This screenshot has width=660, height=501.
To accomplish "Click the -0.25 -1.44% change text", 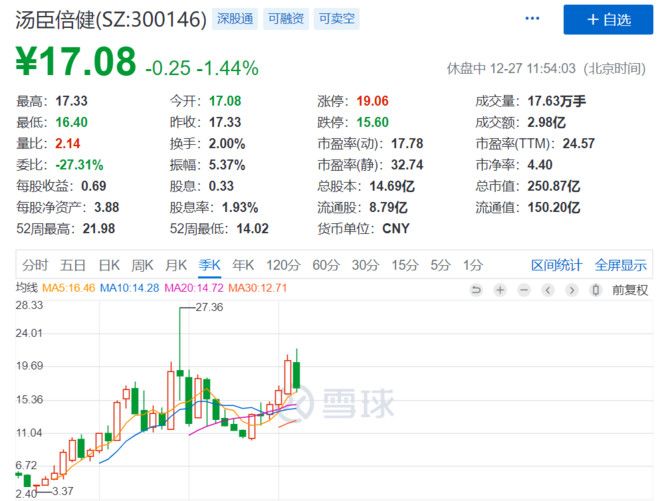I will (x=202, y=68).
